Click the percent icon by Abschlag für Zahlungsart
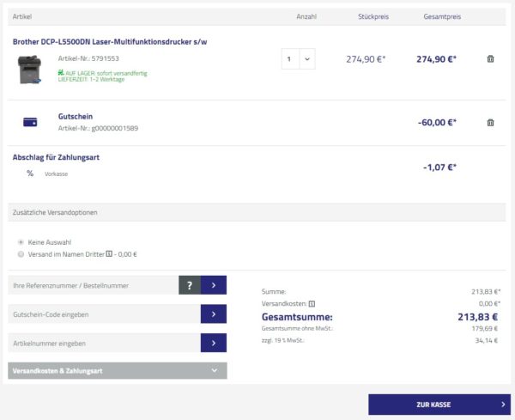Image resolution: width=515 pixels, height=420 pixels. 30,173
